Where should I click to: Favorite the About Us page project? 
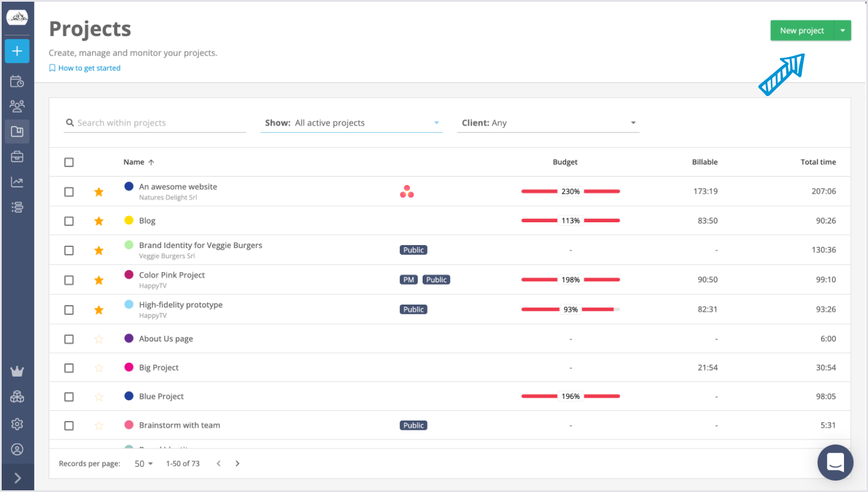[x=98, y=338]
